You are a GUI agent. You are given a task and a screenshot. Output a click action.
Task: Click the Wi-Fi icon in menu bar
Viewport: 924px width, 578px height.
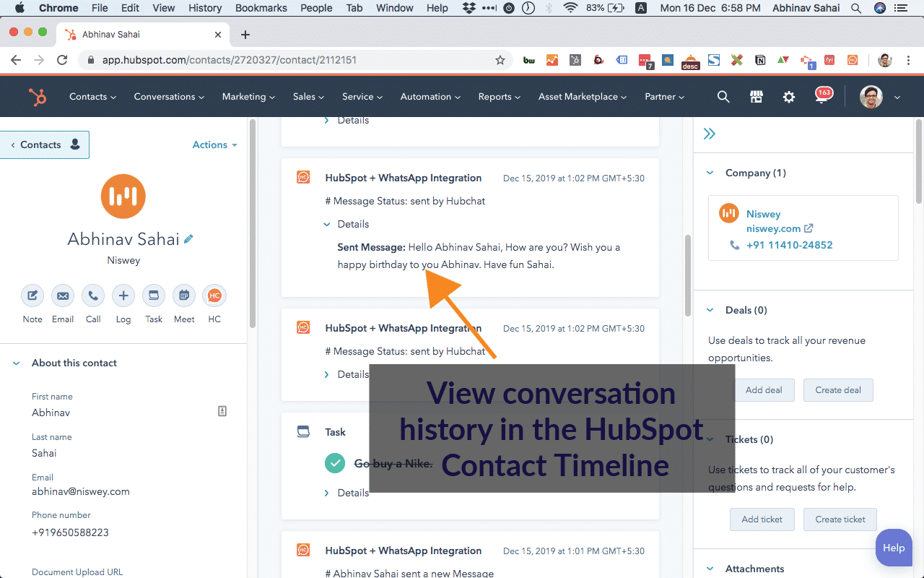(570, 8)
